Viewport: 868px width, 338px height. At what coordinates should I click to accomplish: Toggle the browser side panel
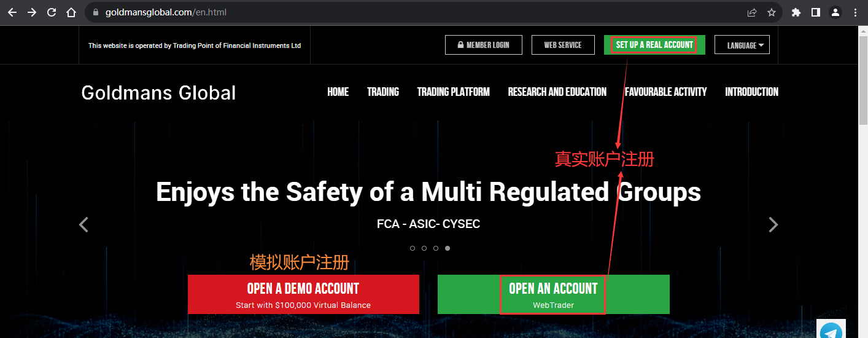point(816,12)
